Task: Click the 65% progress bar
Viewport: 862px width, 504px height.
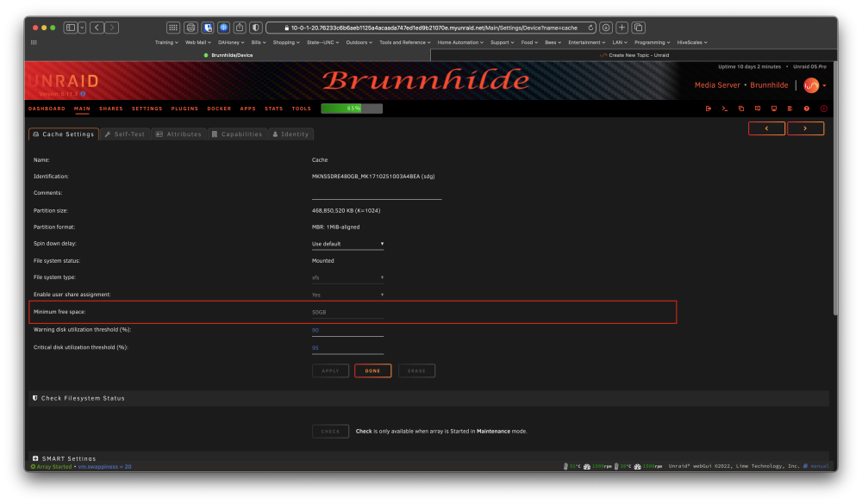Action: tap(352, 109)
